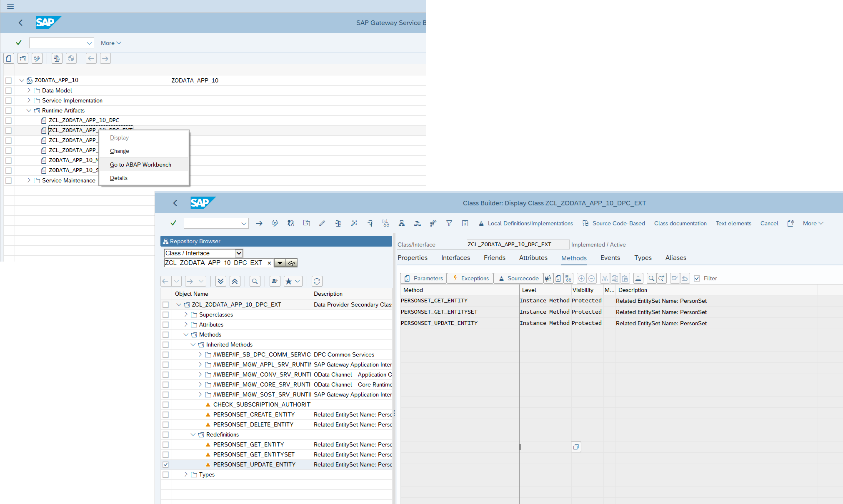
Task: Click Local Definitions/Implementations button
Action: pyautogui.click(x=525, y=223)
